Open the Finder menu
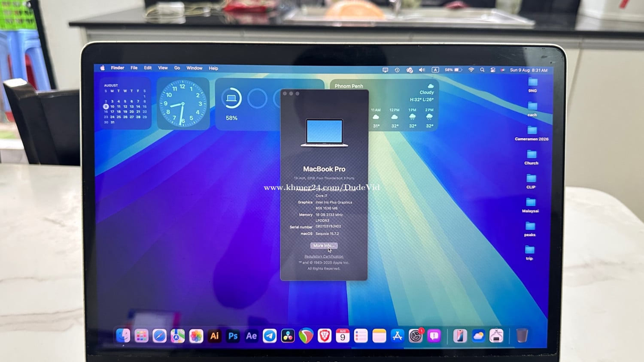 117,68
